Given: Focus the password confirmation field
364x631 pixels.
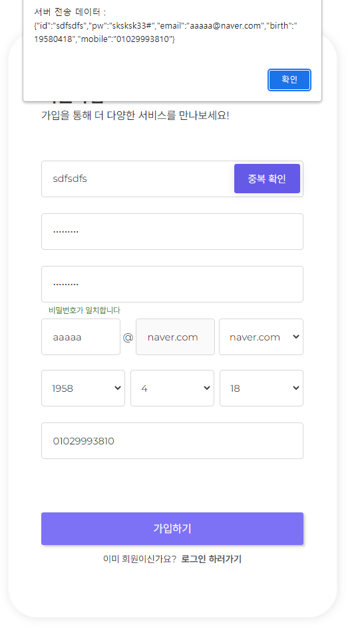Looking at the screenshot, I should point(172,284).
